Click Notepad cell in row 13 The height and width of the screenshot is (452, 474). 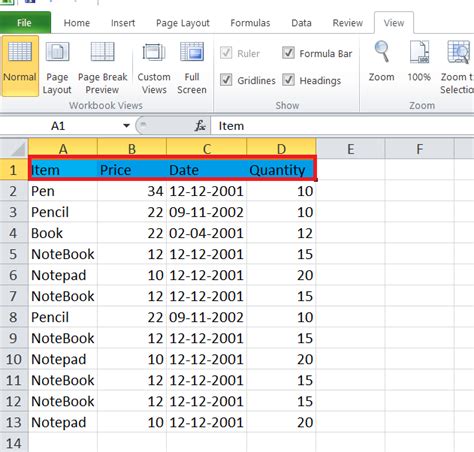point(63,422)
